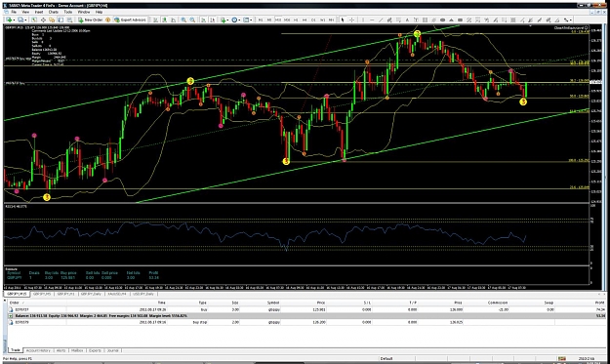Switch to the MN timeframe
The height and width of the screenshot is (364, 610).
coord(331,20)
